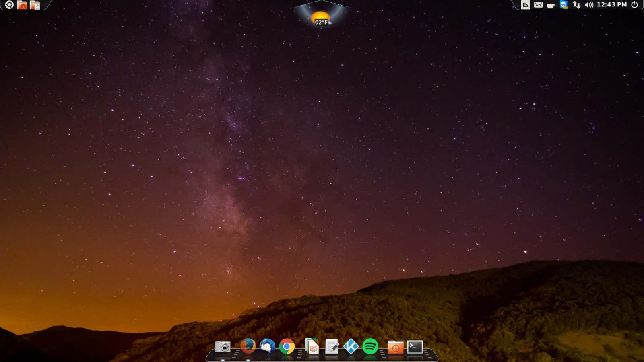Viewport: 644px width, 362px height.
Task: Click the Caffeine coffee cup indicator
Action: [x=551, y=5]
